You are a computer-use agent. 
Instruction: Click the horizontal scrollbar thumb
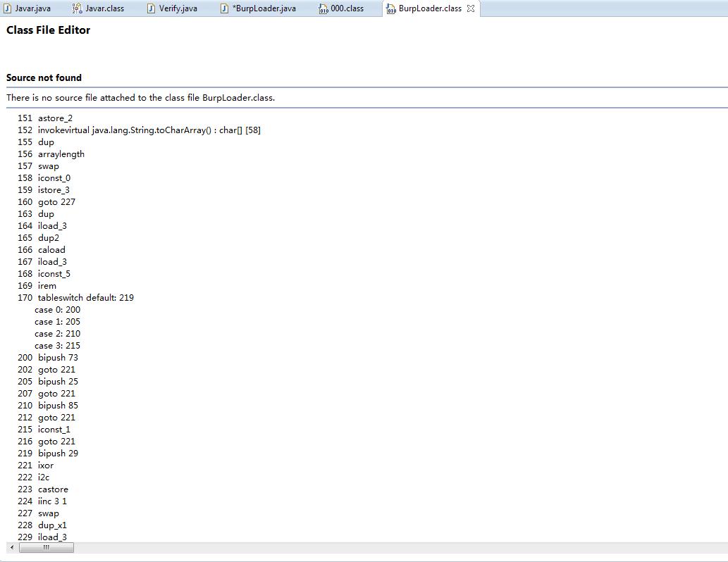[x=47, y=548]
